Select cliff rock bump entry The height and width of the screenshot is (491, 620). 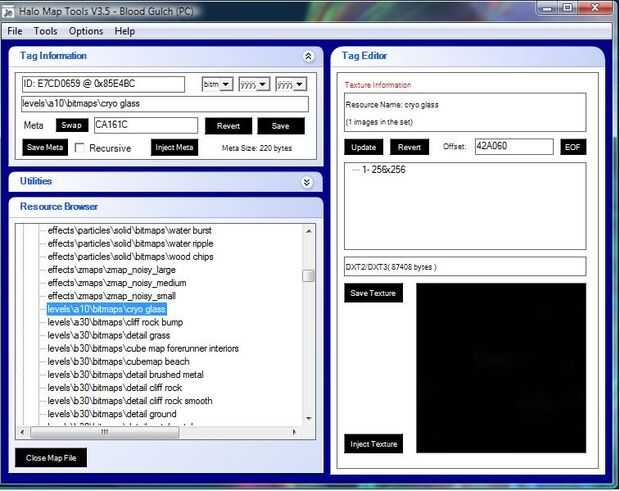(x=115, y=322)
